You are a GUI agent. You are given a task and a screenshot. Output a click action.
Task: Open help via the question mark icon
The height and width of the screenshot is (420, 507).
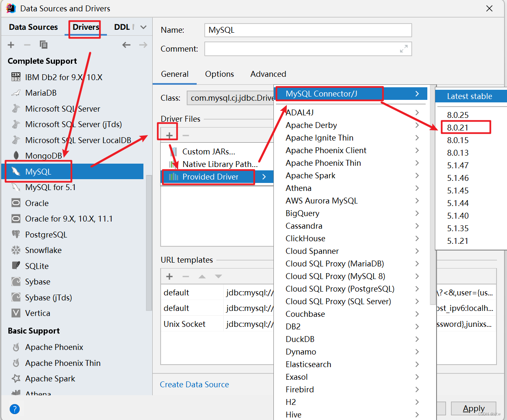pos(15,409)
